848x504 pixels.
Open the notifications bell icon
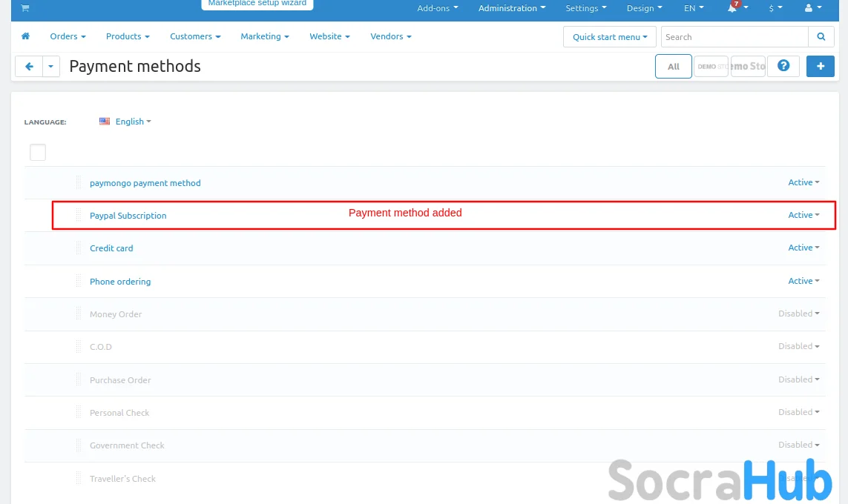[x=733, y=8]
